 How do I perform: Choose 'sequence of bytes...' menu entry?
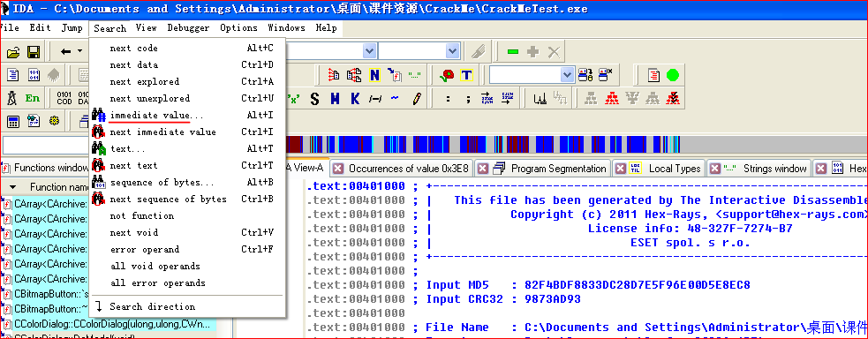pos(187,183)
